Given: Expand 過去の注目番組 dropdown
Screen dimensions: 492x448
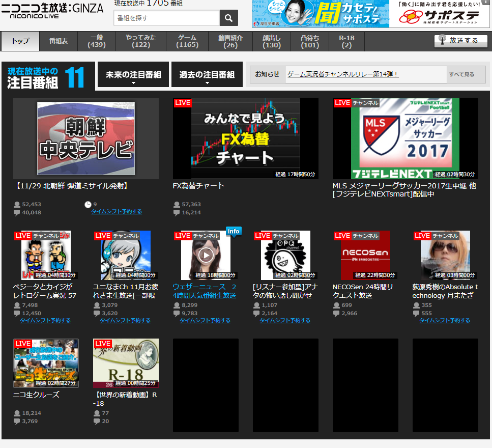Looking at the screenshot, I should click(x=207, y=74).
